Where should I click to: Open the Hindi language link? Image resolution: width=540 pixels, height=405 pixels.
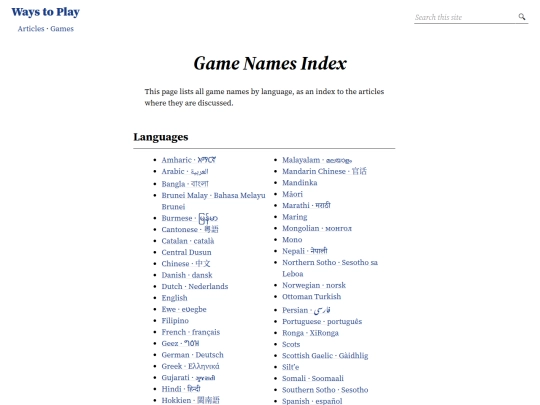(x=181, y=389)
